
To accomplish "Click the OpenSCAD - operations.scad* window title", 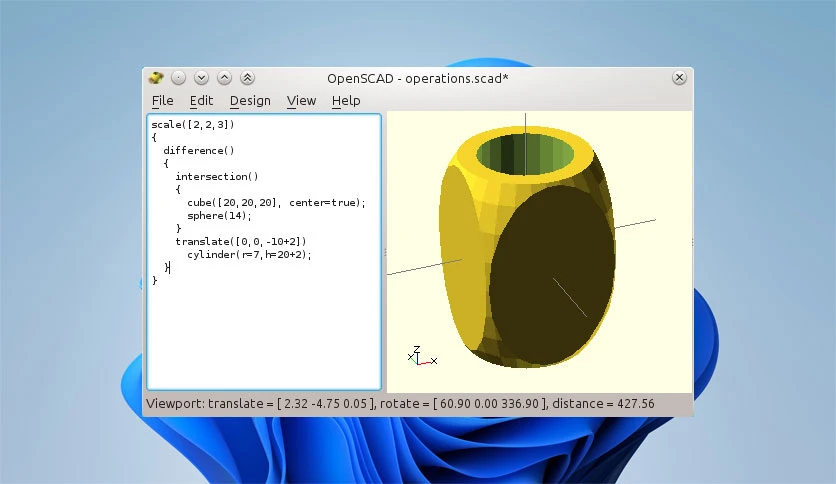I will click(417, 78).
